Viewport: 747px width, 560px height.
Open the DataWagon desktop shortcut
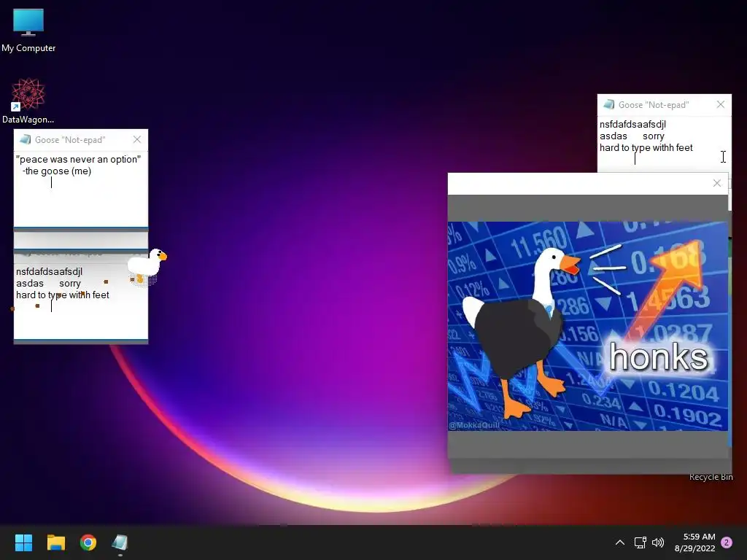pyautogui.click(x=28, y=101)
